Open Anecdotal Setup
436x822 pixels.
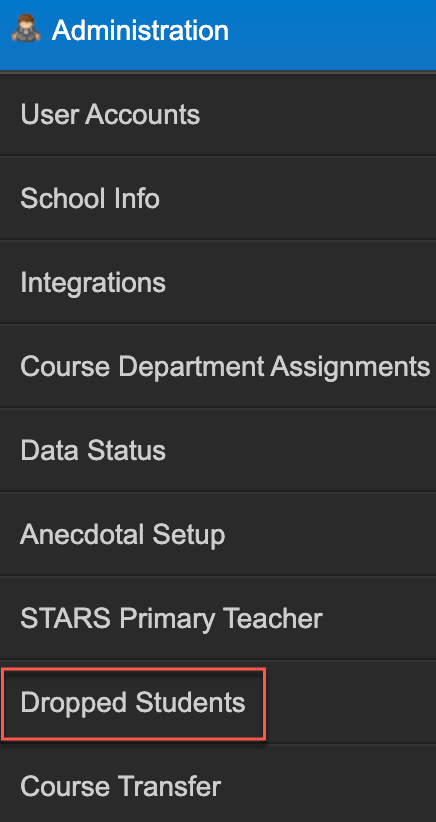point(122,535)
